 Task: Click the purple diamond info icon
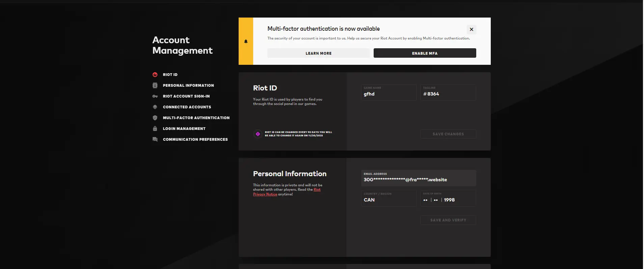pos(258,134)
